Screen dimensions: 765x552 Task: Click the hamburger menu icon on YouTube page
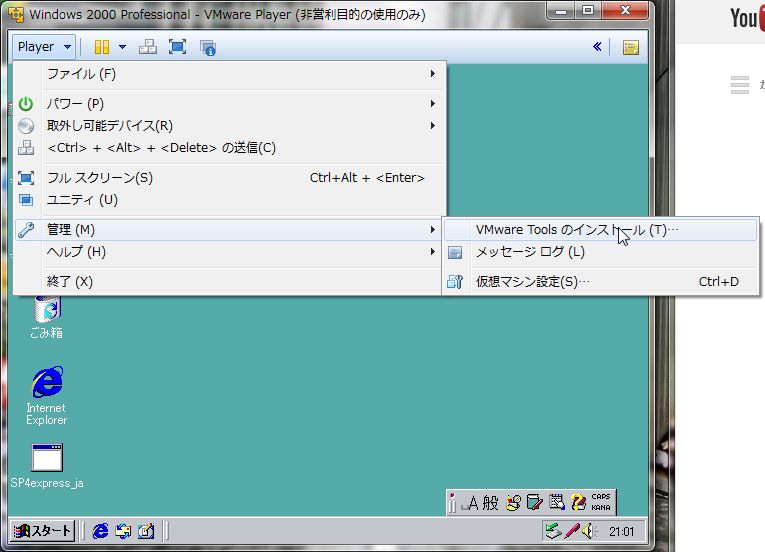point(740,85)
